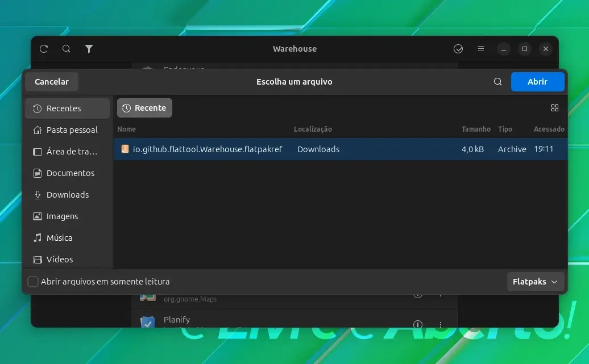This screenshot has width=589, height=364.
Task: Sort by Acessado column header
Action: (x=549, y=129)
